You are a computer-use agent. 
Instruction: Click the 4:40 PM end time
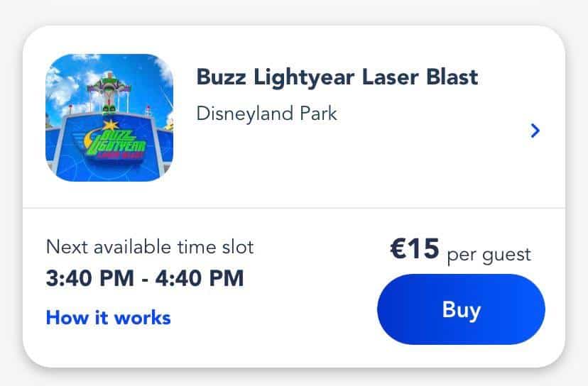click(x=200, y=278)
